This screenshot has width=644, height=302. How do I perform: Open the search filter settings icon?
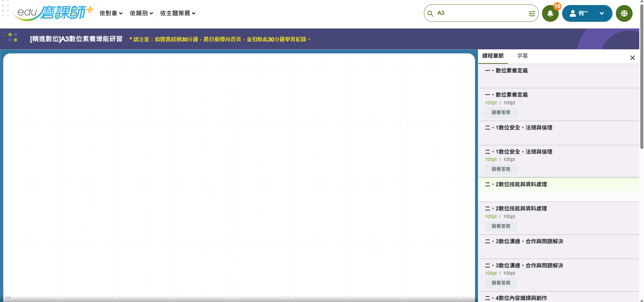(x=532, y=14)
